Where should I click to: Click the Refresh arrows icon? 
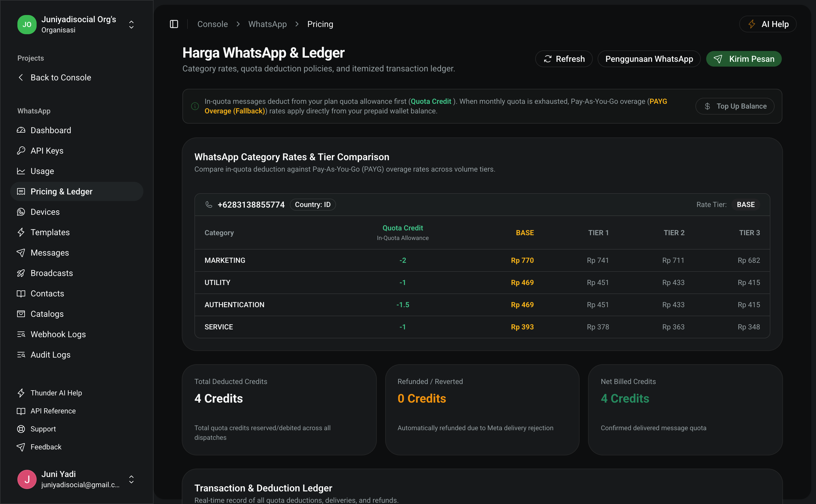click(547, 59)
